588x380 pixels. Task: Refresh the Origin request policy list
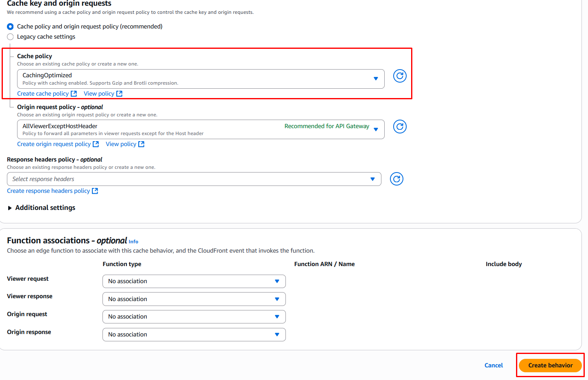[400, 127]
